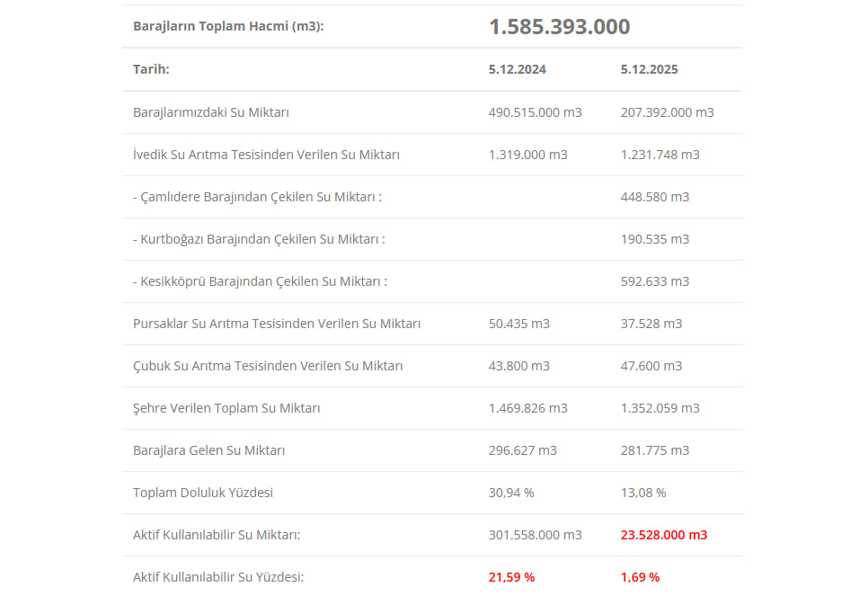The height and width of the screenshot is (596, 868).
Task: Click the 490.515.000 m3 value
Action: pyautogui.click(x=535, y=112)
